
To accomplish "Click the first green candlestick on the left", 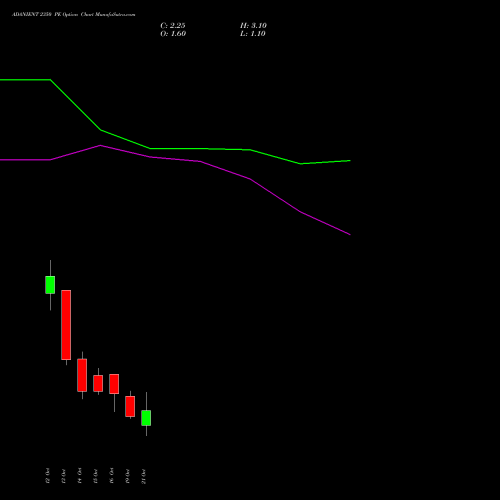I will [x=50, y=285].
